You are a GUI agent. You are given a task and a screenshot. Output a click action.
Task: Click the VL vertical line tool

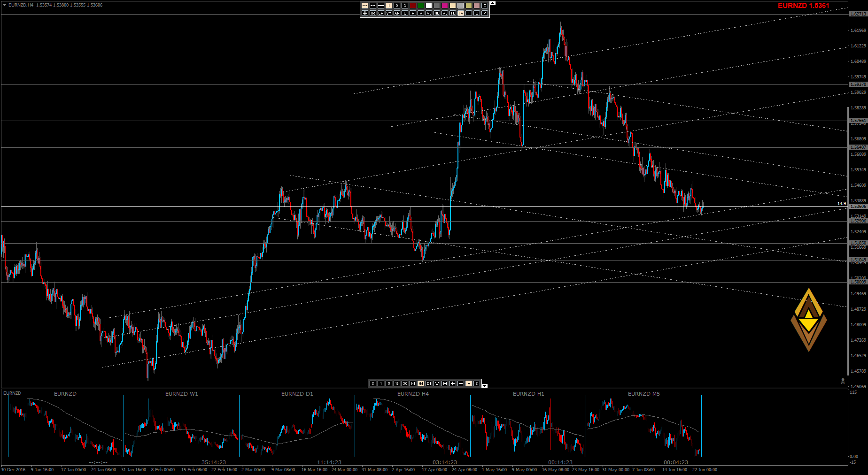pyautogui.click(x=429, y=13)
